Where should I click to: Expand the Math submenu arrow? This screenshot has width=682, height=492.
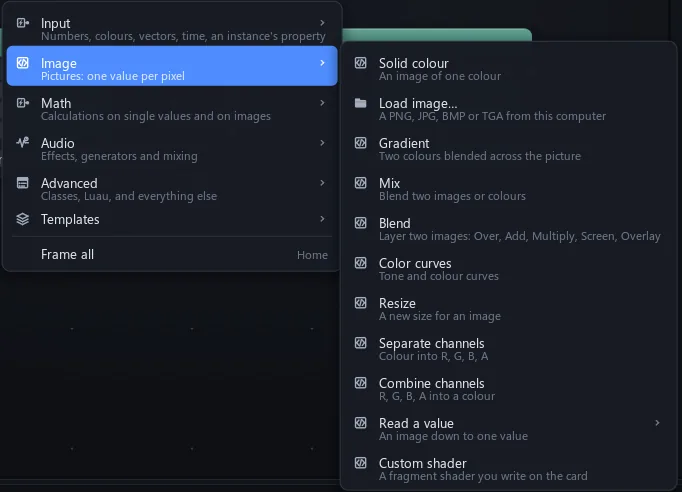(322, 103)
